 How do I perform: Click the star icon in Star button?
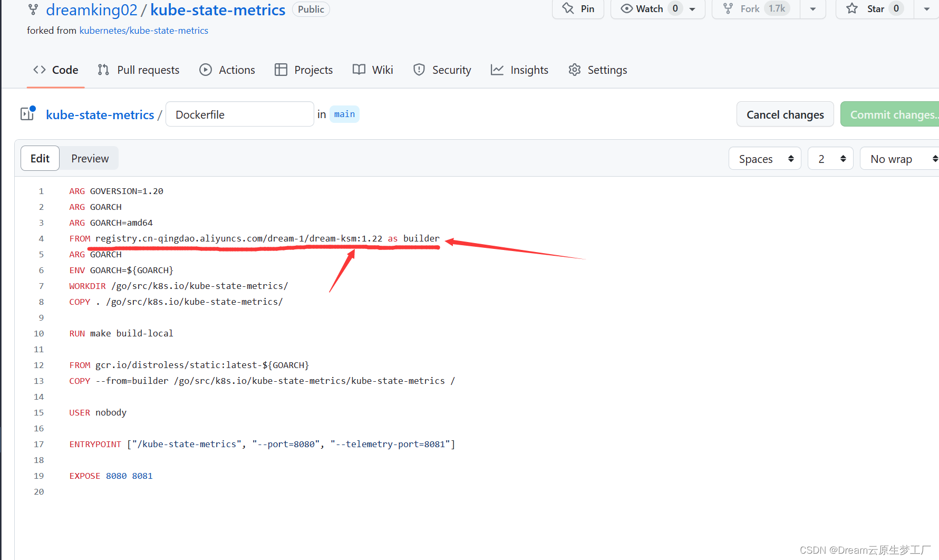pyautogui.click(x=852, y=8)
